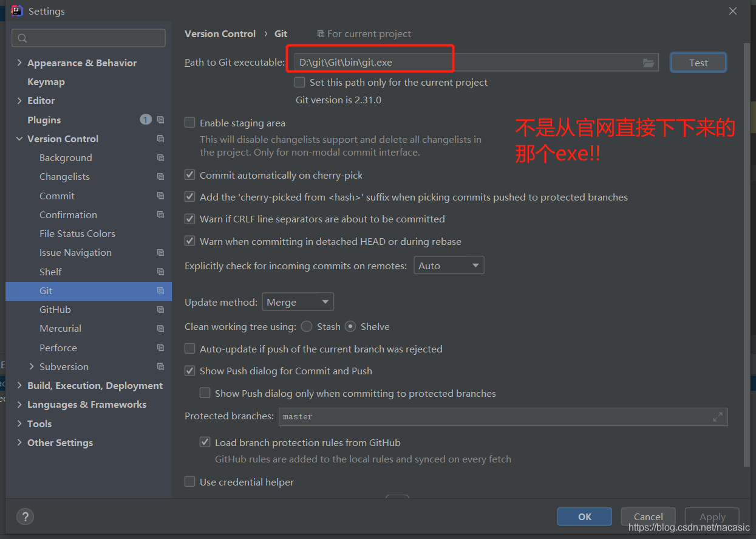Viewport: 756px width, 539px height.
Task: Click the 'For current project' breadcrumb icon
Action: point(321,33)
